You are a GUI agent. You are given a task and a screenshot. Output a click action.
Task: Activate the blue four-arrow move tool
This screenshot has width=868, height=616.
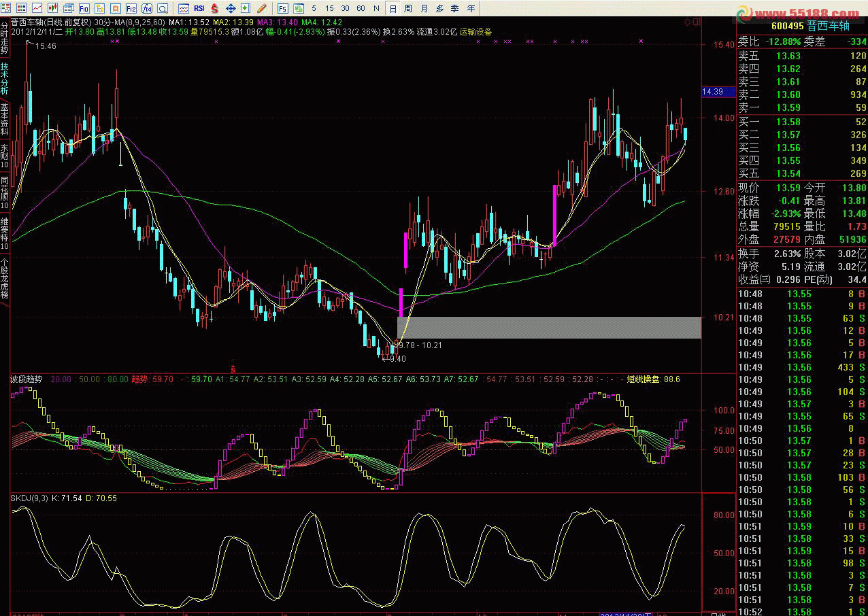click(231, 8)
